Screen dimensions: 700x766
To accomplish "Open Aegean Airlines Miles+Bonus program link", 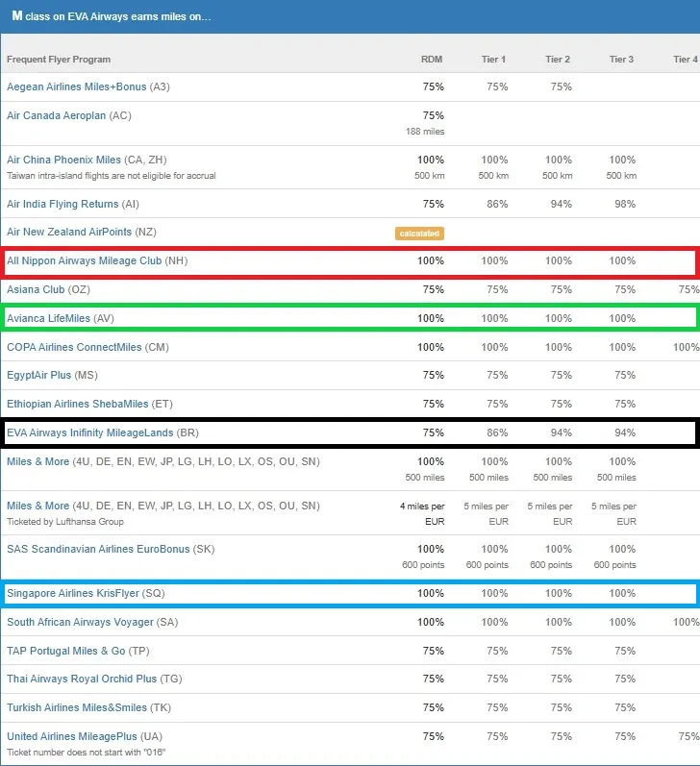I will [x=76, y=86].
